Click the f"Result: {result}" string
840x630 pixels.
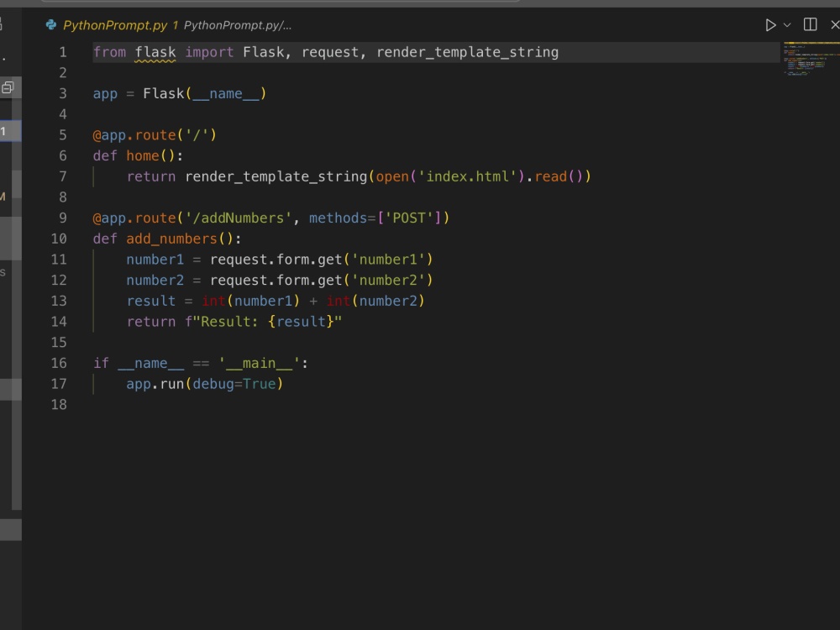(264, 322)
